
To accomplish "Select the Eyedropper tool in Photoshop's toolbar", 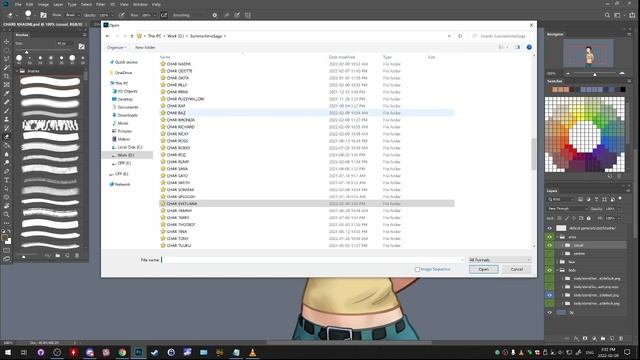I will coord(7,93).
